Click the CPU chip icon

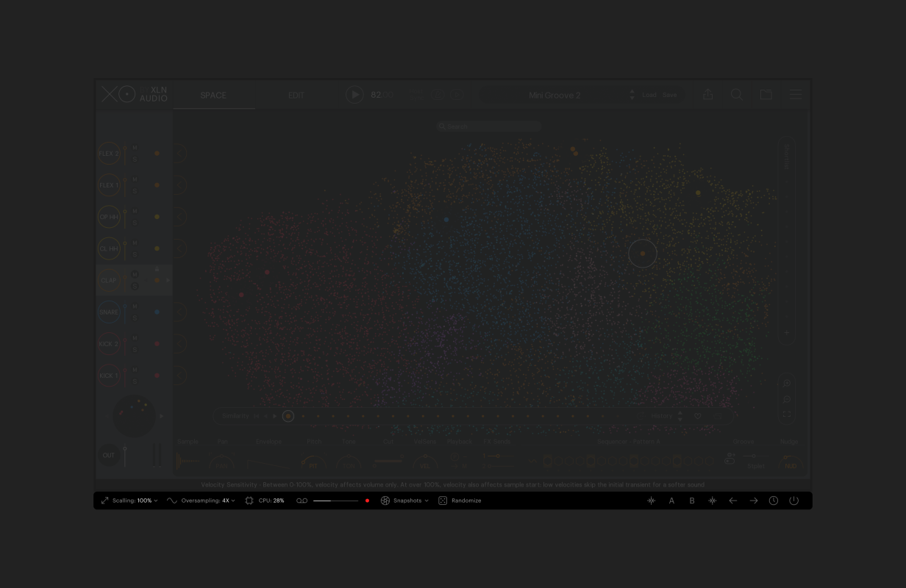249,501
